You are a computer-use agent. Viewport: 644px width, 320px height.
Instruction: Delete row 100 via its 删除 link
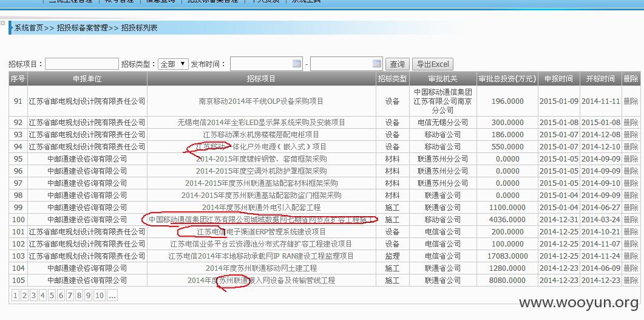click(x=631, y=219)
